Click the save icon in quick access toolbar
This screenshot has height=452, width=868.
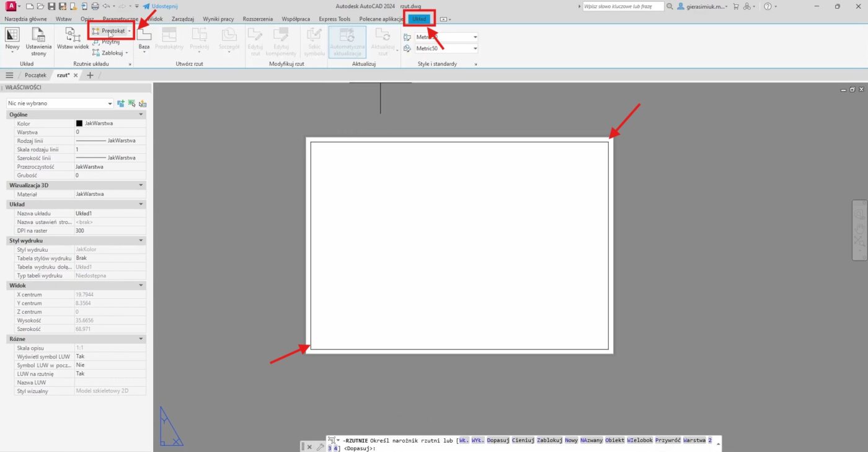[51, 6]
